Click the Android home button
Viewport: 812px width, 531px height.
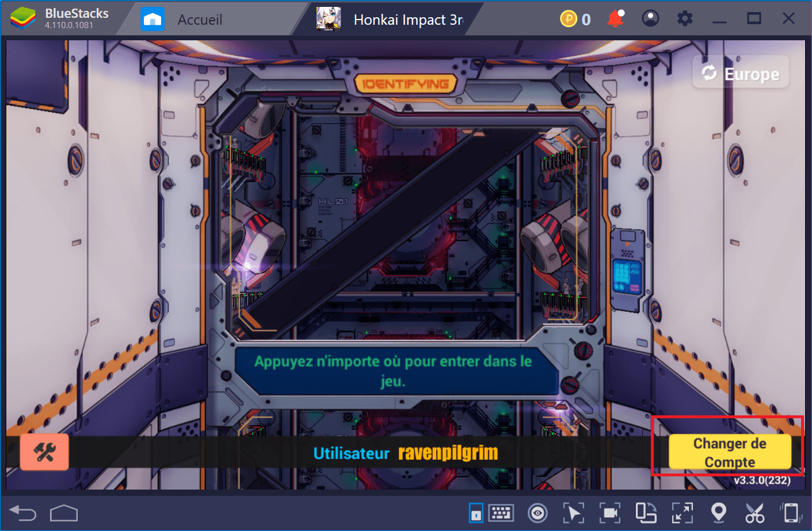click(x=64, y=513)
